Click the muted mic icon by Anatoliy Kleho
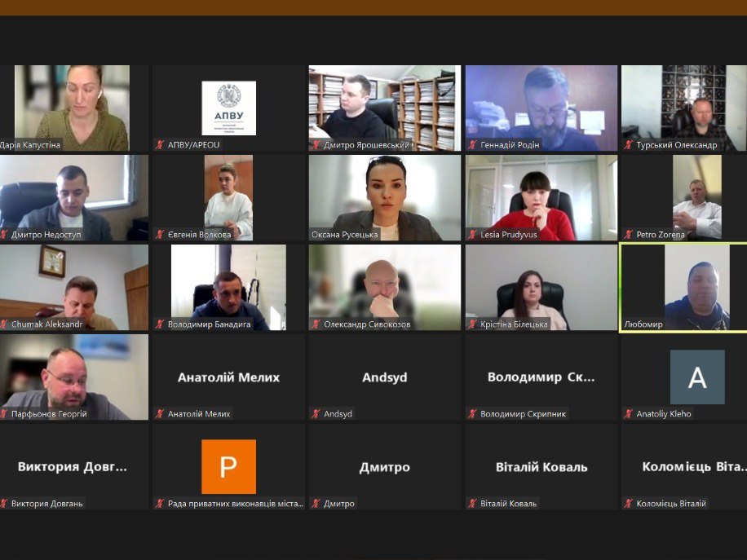This screenshot has height=560, width=747. point(629,414)
